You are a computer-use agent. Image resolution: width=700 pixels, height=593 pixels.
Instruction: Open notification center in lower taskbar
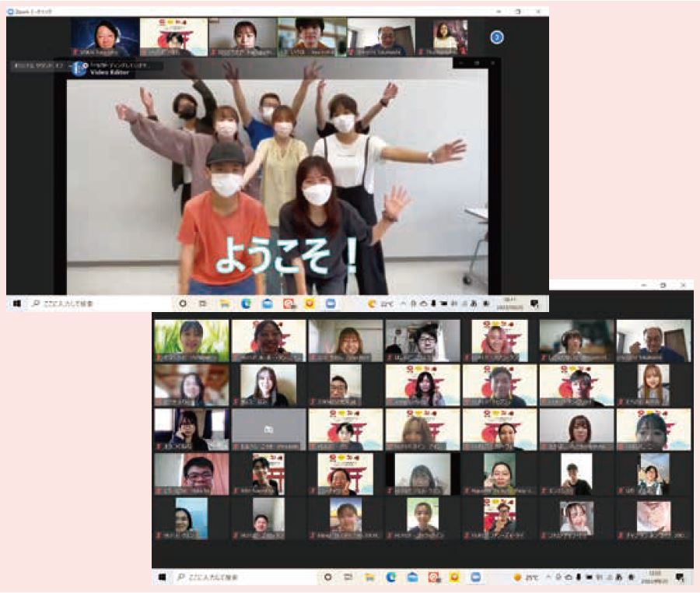tap(680, 577)
